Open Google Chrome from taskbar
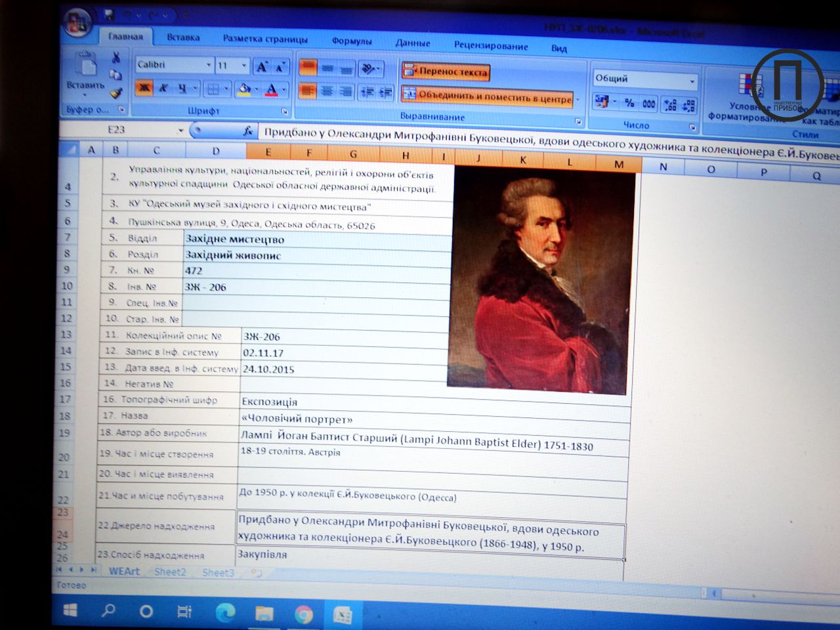This screenshot has height=630, width=840. [303, 614]
